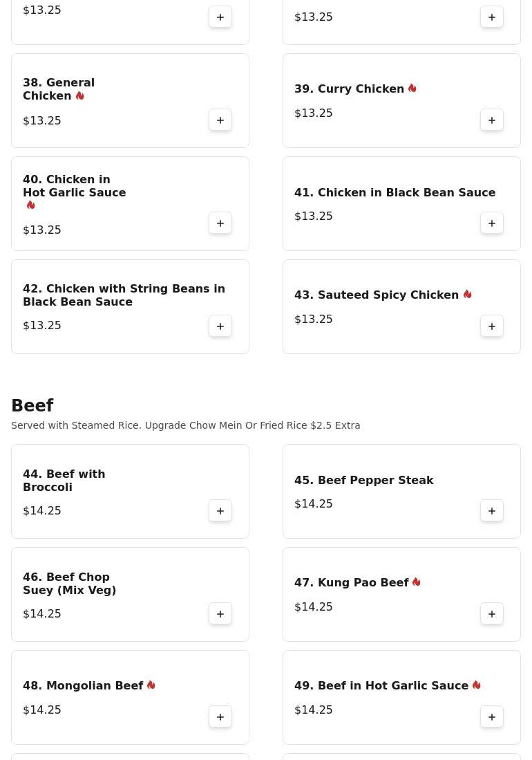Click spicy flame icon beside Curry Chicken
The height and width of the screenshot is (760, 532).
point(412,89)
